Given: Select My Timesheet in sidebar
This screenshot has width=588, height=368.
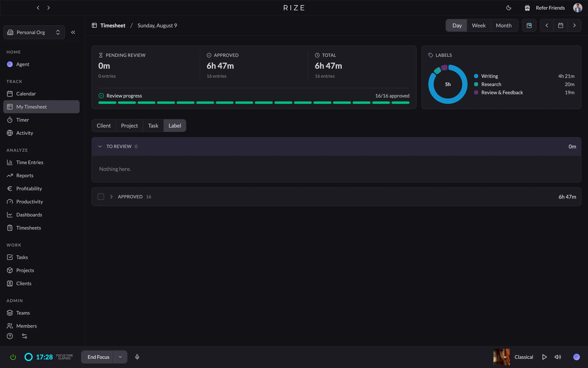Looking at the screenshot, I should (41, 107).
